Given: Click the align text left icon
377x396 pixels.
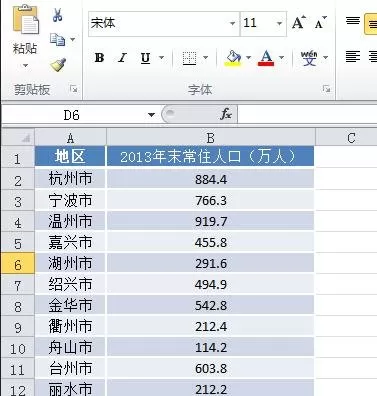Looking at the screenshot, I should (x=353, y=56).
